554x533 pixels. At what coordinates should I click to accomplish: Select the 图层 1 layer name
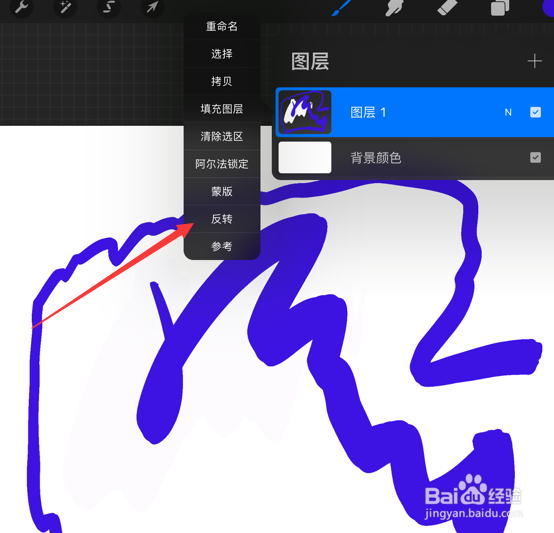click(368, 112)
